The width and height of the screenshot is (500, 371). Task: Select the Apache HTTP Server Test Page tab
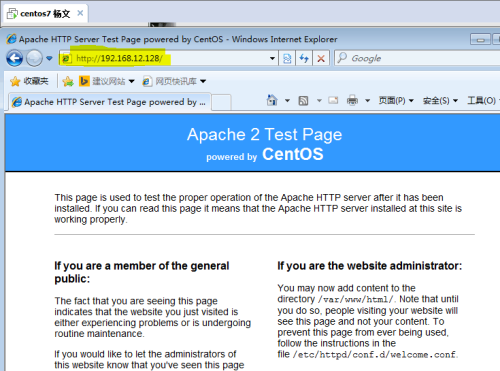pos(109,102)
